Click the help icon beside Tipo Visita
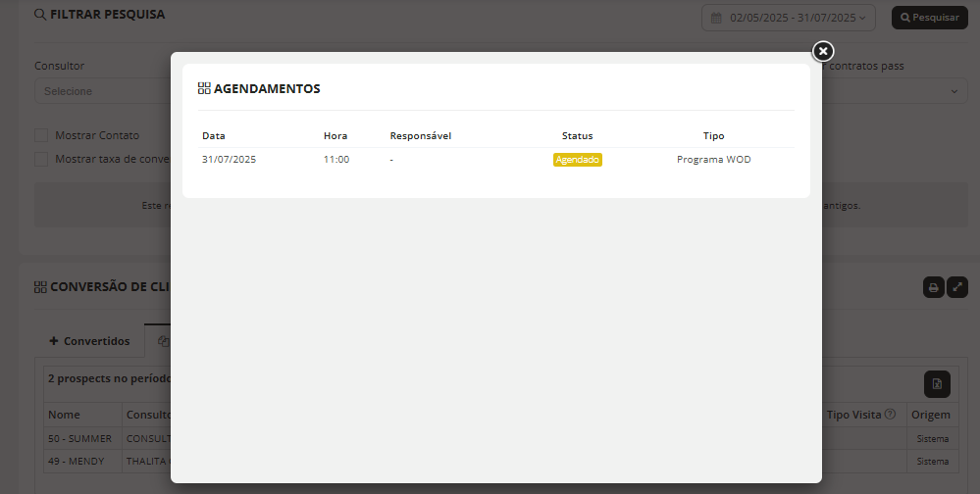Viewport: 980px width, 494px height. click(x=890, y=414)
